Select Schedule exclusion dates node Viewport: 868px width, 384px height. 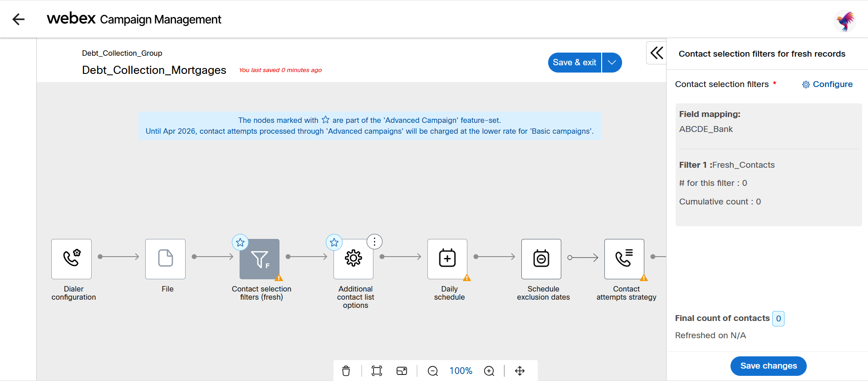[x=541, y=259]
